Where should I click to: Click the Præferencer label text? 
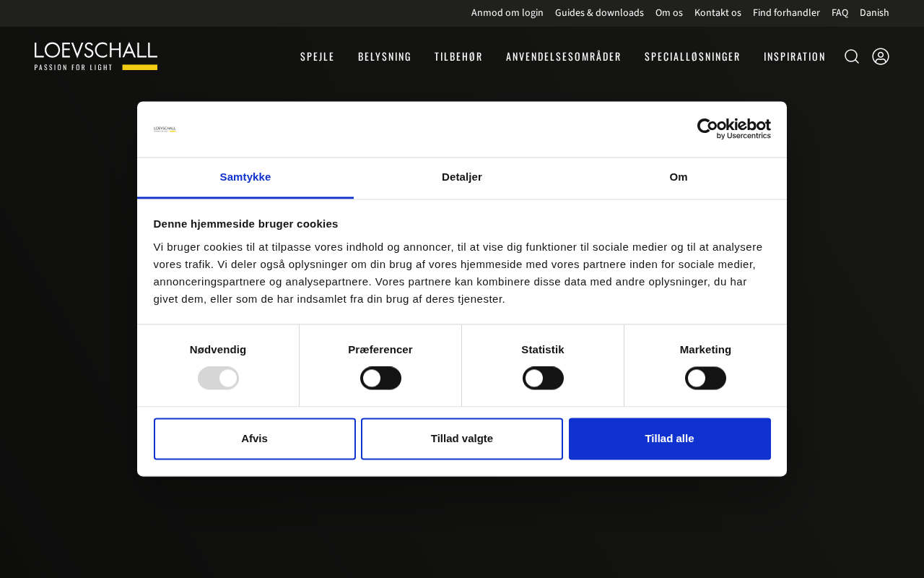point(380,350)
